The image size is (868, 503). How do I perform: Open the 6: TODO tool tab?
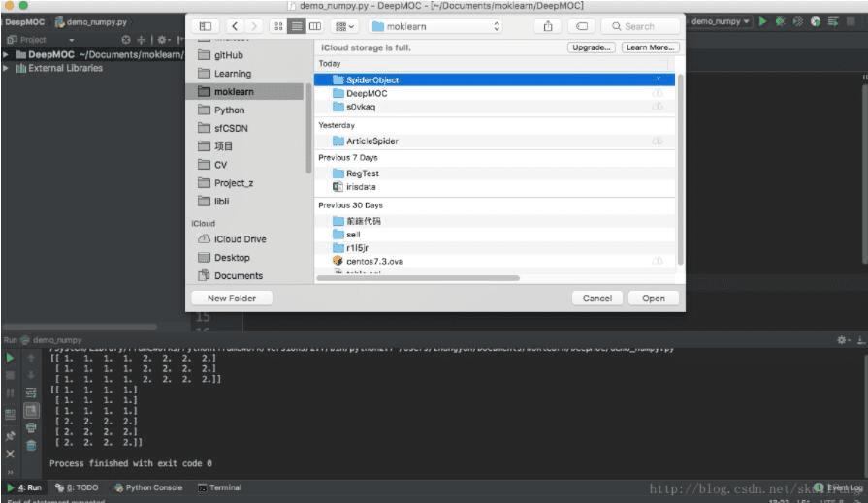(x=77, y=487)
